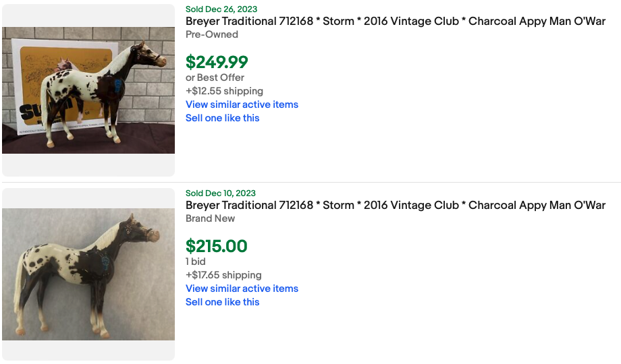Click the $249.99 sold price

(217, 62)
